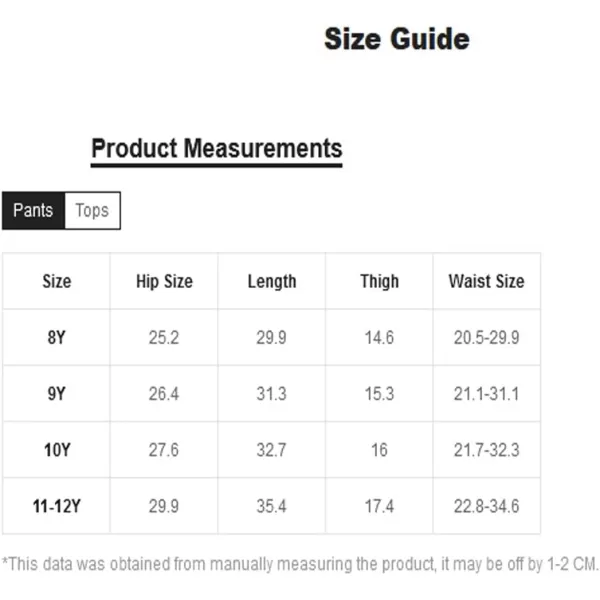Select the Product Measurements heading
This screenshot has width=600, height=600.
tap(217, 149)
